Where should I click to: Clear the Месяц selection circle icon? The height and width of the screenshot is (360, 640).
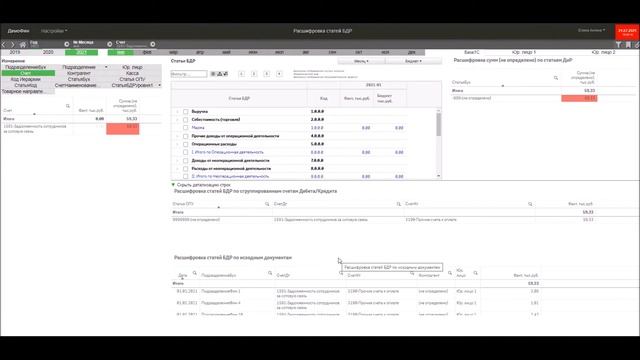[x=109, y=44]
